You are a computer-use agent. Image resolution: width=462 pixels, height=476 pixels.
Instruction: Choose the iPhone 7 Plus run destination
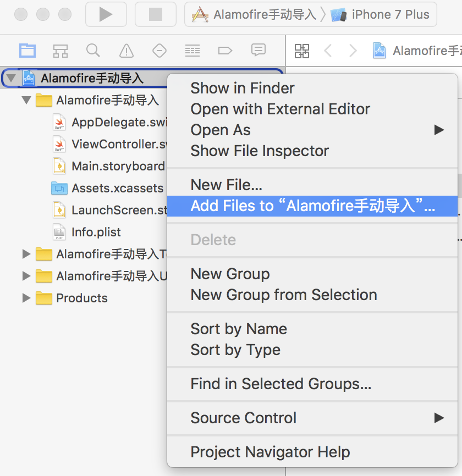(381, 15)
